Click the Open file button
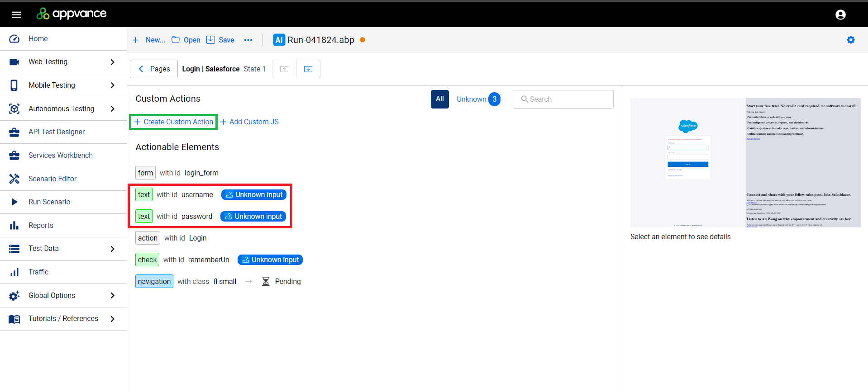This screenshot has height=392, width=868. [x=186, y=40]
